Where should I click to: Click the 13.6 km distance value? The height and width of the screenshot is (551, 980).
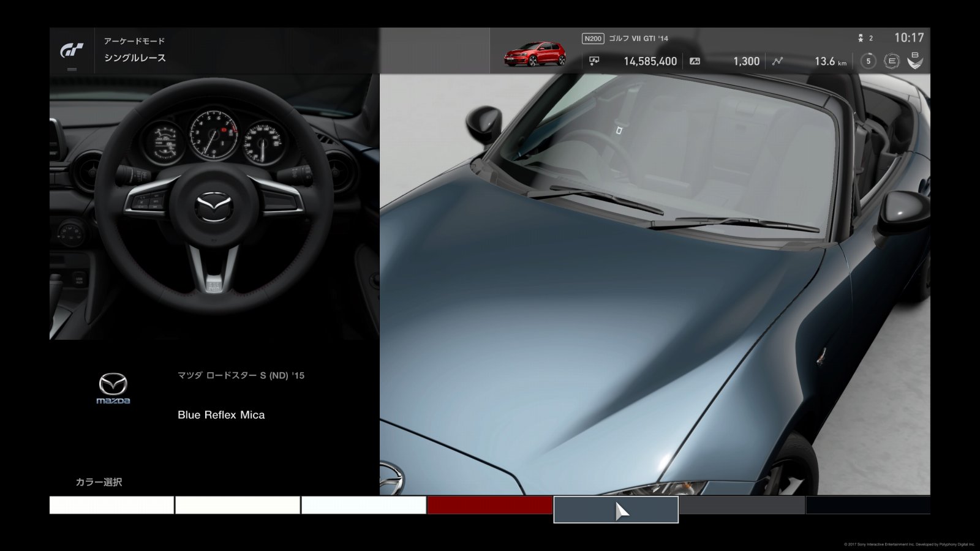831,61
